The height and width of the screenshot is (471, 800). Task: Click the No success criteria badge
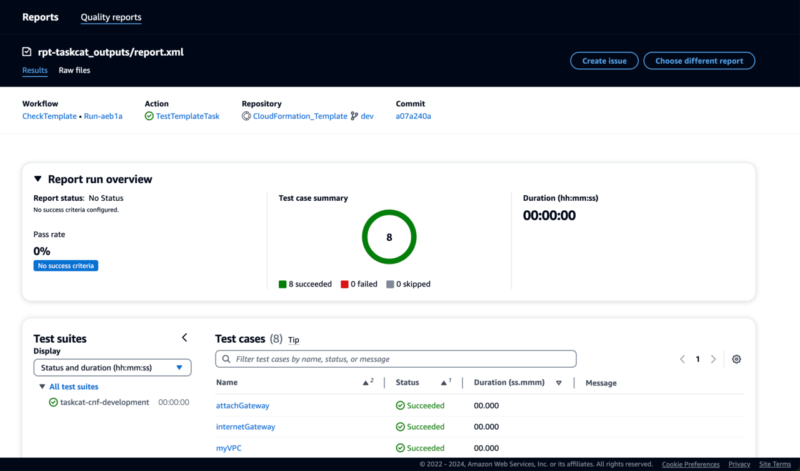click(x=66, y=266)
